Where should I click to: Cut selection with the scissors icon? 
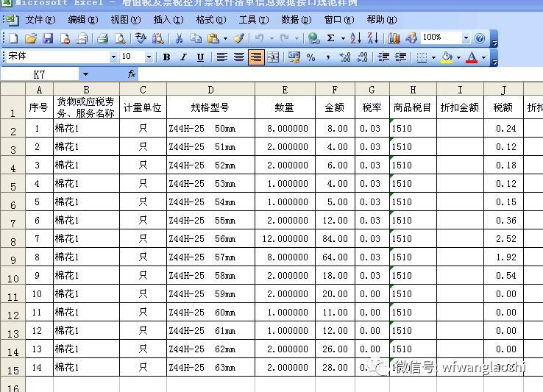click(x=179, y=38)
